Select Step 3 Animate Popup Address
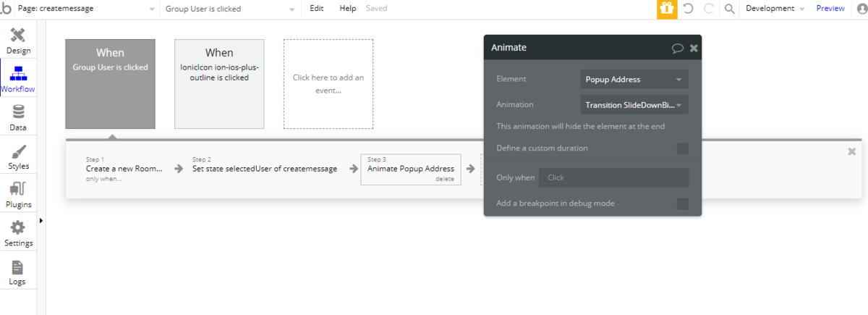This screenshot has width=868, height=315. point(411,169)
